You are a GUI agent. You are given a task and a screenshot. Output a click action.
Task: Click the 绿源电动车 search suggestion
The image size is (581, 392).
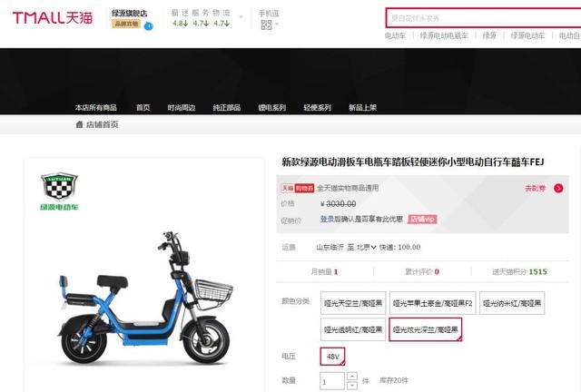(x=527, y=35)
